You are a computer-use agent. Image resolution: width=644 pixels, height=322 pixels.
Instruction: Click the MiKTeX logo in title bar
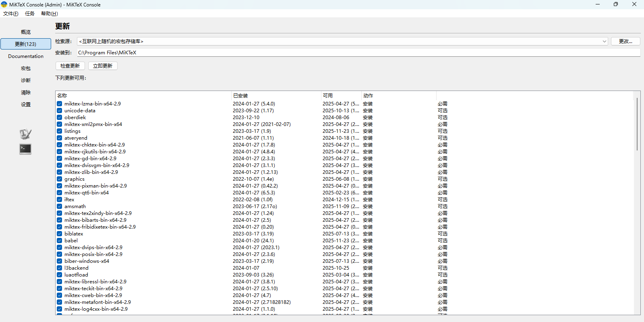coord(4,4)
